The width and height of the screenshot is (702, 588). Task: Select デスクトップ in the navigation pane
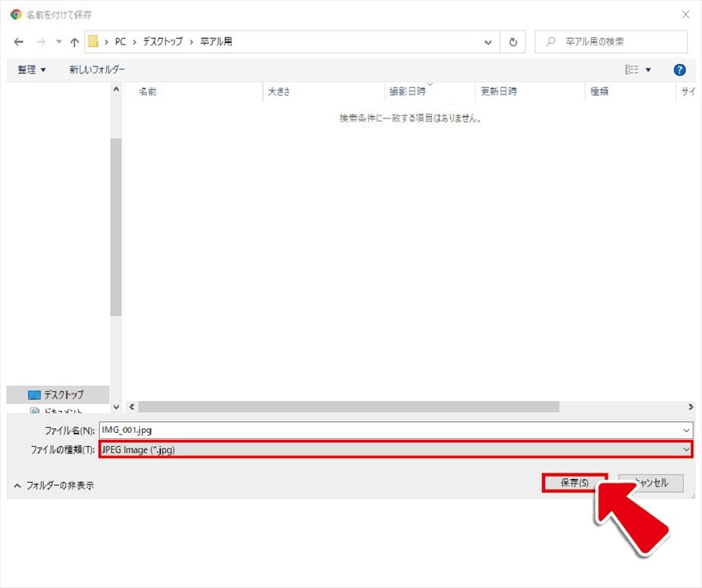tap(58, 395)
